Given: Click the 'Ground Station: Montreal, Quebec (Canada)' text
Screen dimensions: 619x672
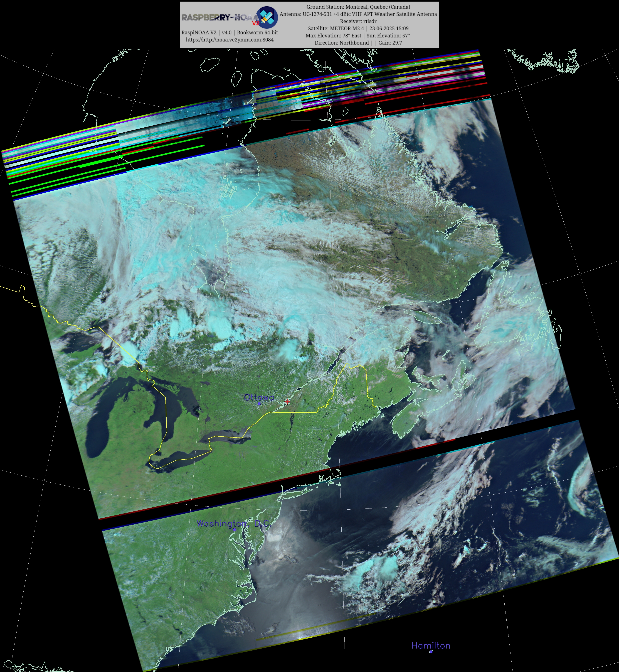Looking at the screenshot, I should point(358,7).
